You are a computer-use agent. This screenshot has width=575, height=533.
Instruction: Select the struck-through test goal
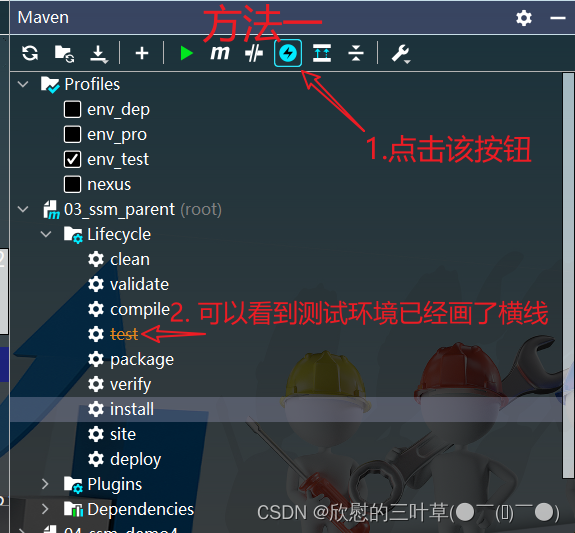[x=124, y=334]
